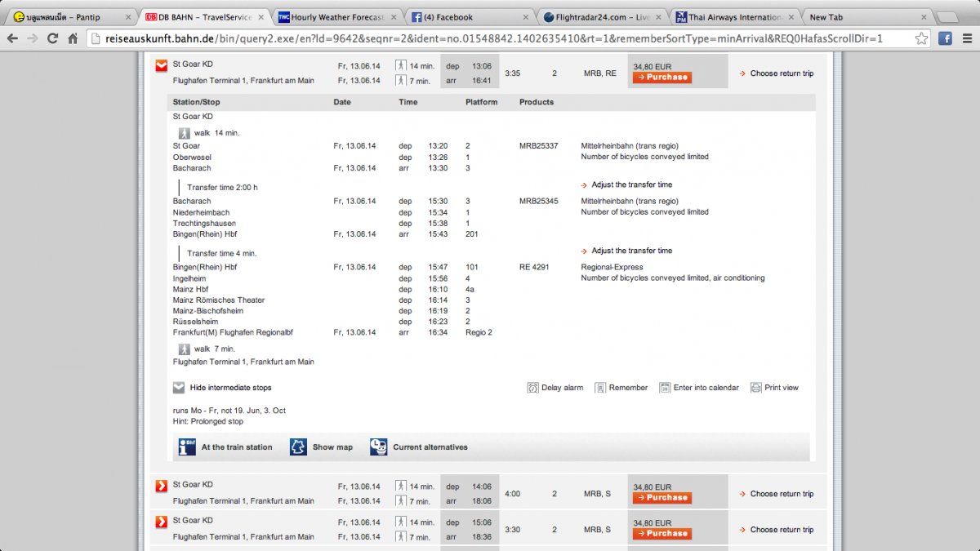Purchase the 15:06 departure ticket

click(661, 534)
